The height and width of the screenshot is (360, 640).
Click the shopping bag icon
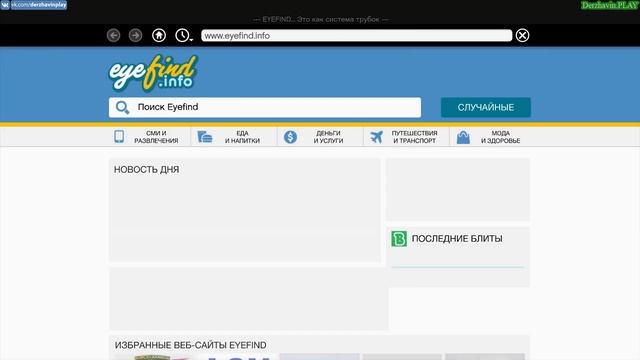(463, 137)
